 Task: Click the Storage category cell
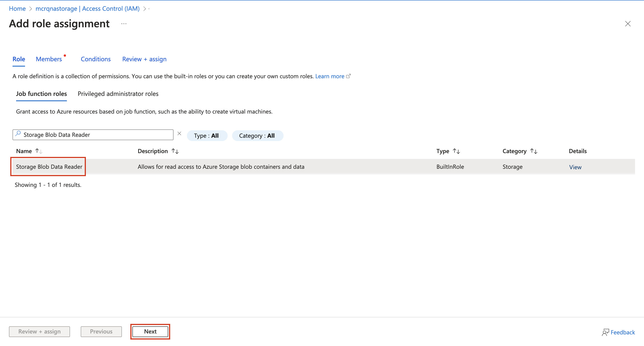click(513, 167)
